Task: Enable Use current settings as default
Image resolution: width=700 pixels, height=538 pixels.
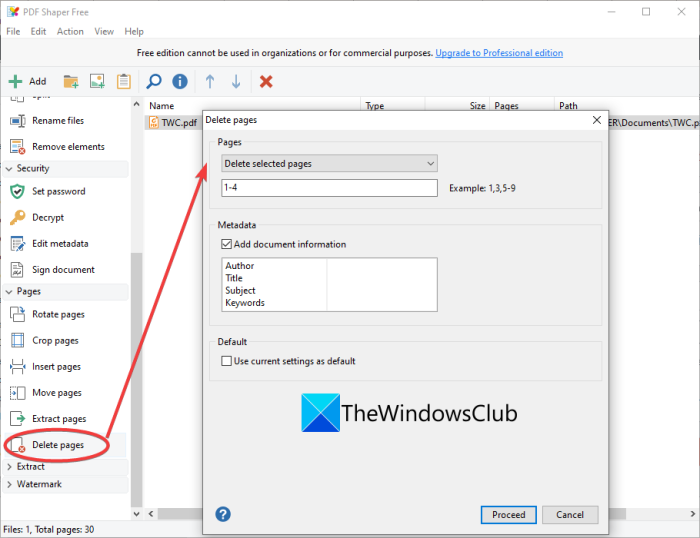Action: [x=226, y=361]
